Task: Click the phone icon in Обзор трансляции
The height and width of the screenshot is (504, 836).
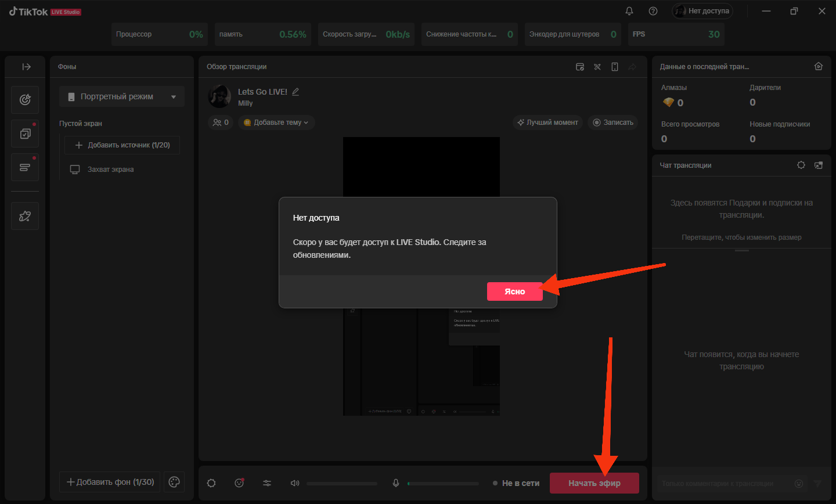Action: point(615,67)
